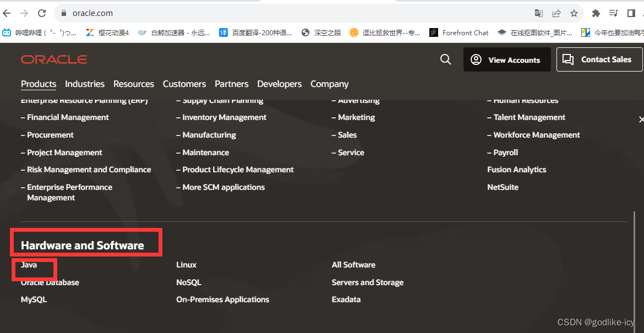Open the Oracle Database link
Image resolution: width=644 pixels, height=333 pixels.
(x=50, y=282)
